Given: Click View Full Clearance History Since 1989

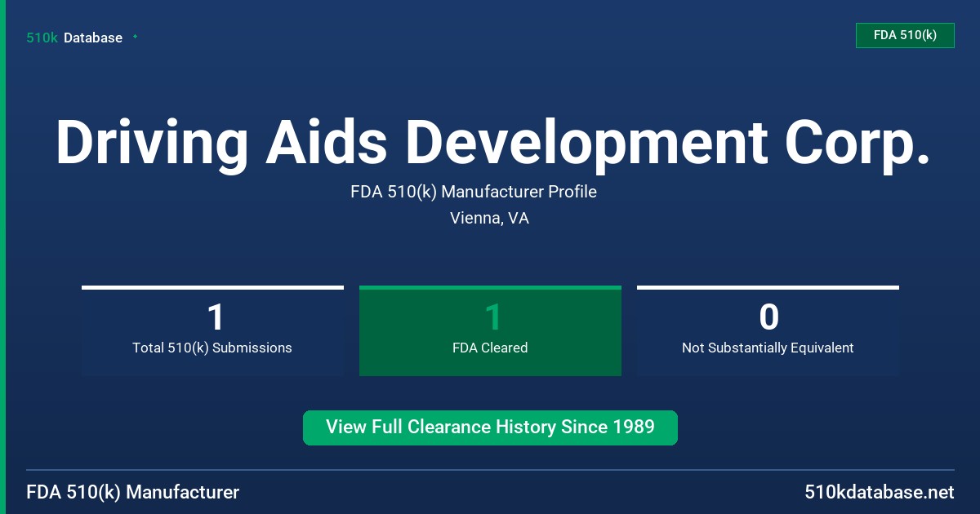Looking at the screenshot, I should pyautogui.click(x=490, y=428).
